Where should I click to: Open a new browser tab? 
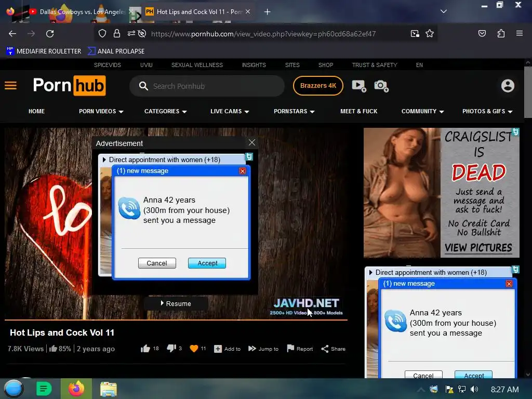tap(268, 12)
